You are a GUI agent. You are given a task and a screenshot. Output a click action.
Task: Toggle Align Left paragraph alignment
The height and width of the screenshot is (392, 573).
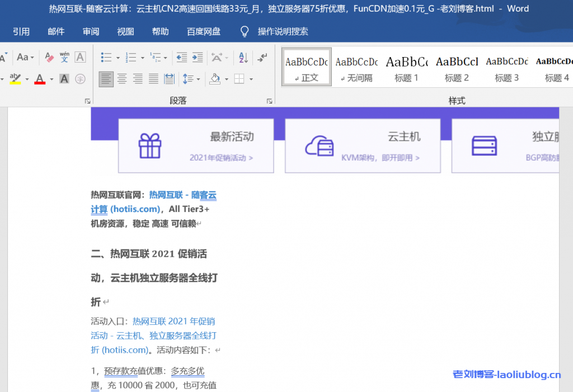tap(106, 79)
